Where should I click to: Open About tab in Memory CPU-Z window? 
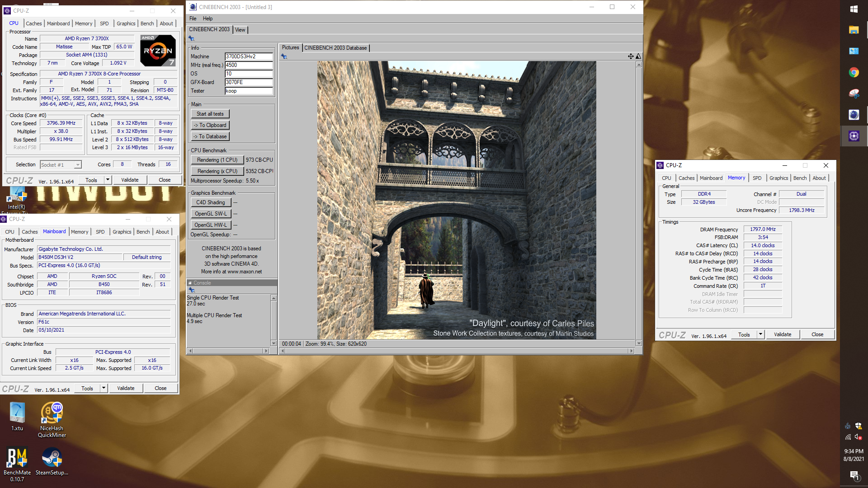pos(819,178)
